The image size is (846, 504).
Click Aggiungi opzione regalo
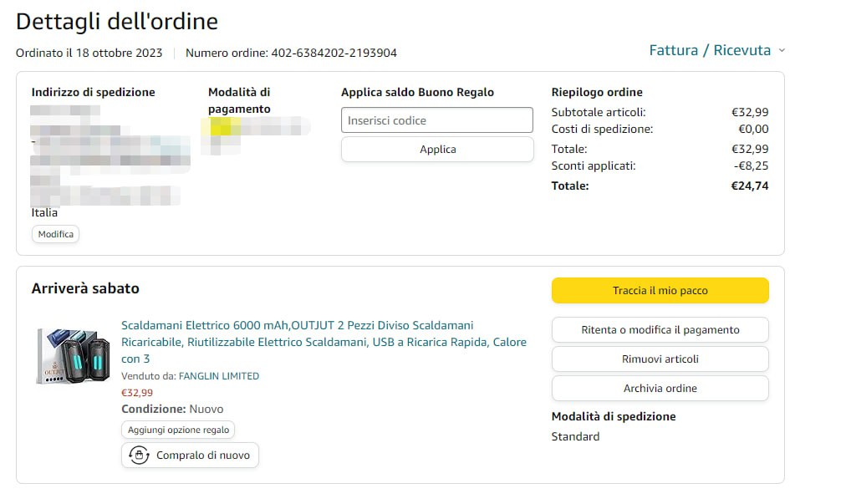click(x=178, y=430)
